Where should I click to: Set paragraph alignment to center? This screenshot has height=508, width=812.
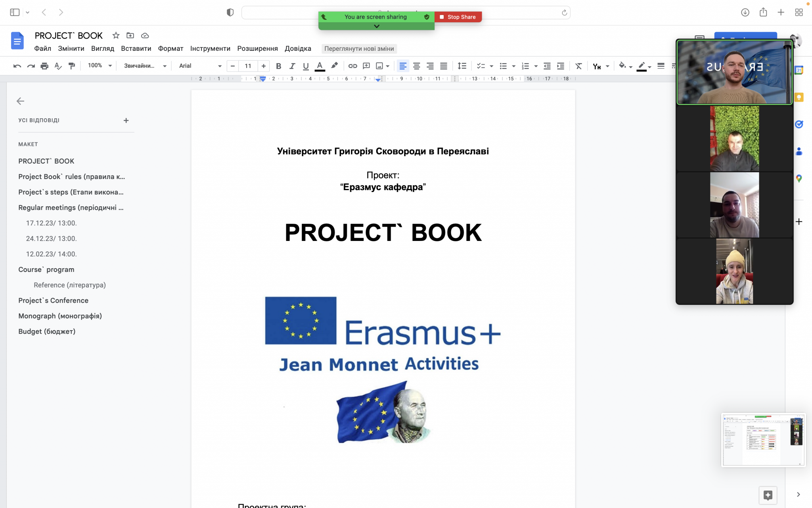pyautogui.click(x=416, y=66)
